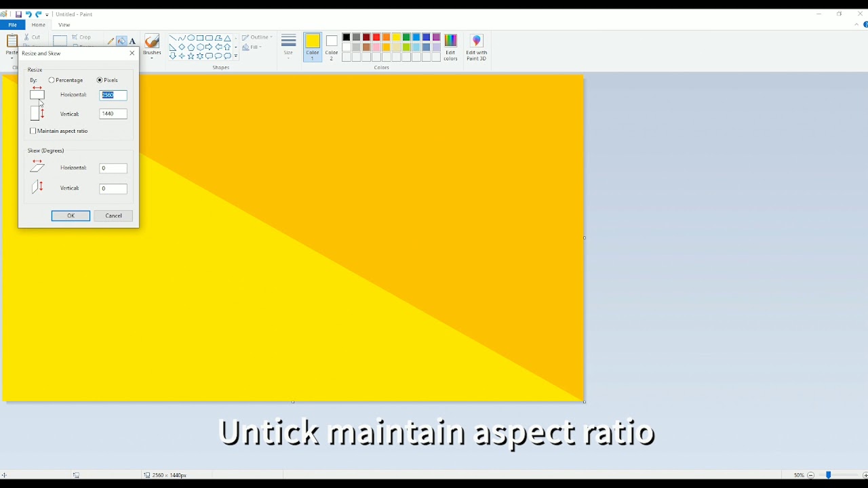Choose the Triangle shape
This screenshot has height=488, width=868.
coord(228,38)
